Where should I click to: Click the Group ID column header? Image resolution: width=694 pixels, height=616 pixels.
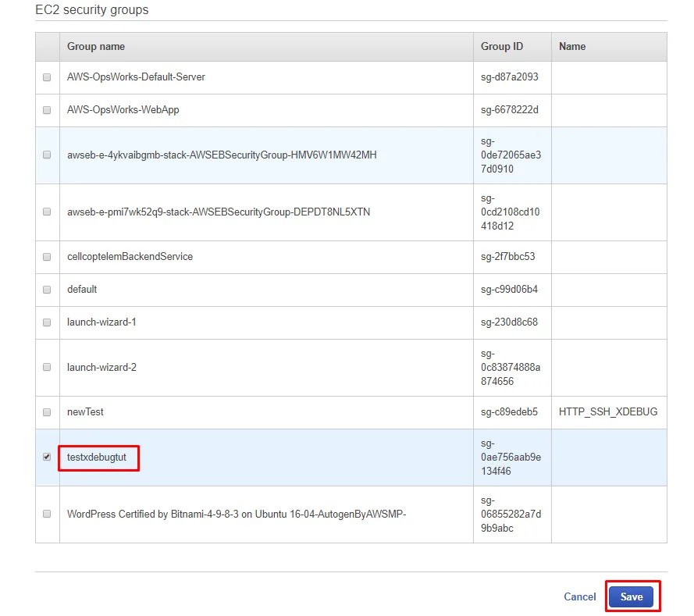point(502,47)
